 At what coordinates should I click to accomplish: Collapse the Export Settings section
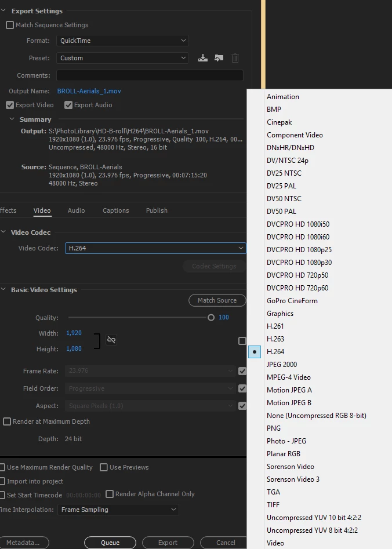pos(3,11)
